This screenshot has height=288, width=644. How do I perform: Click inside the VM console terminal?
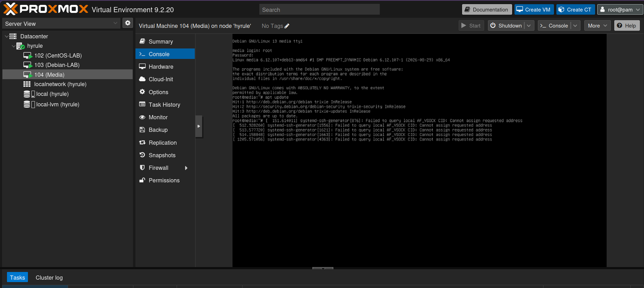coord(419,150)
